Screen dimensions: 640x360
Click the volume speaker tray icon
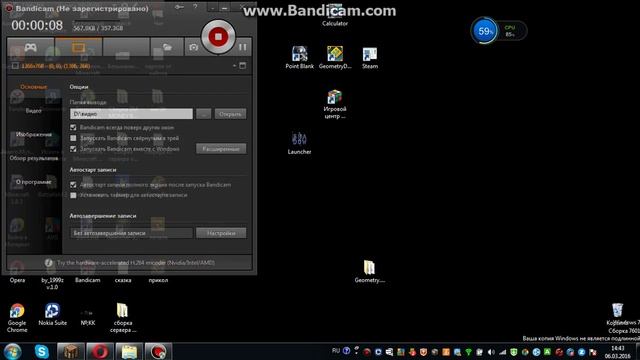click(491, 352)
